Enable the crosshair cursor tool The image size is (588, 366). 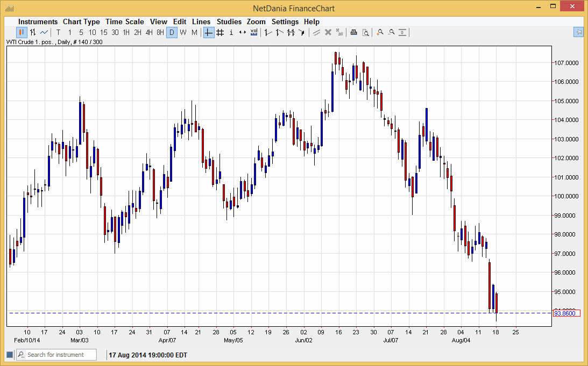pyautogui.click(x=209, y=32)
